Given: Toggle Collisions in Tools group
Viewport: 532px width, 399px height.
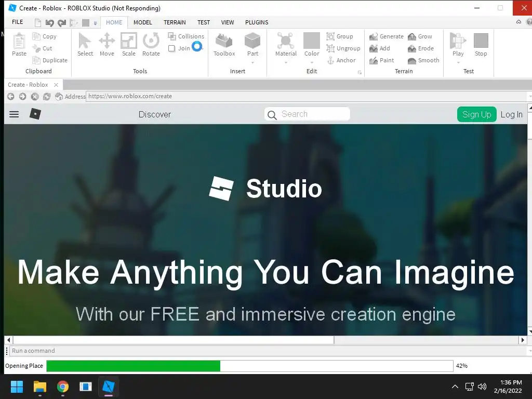Looking at the screenshot, I should pos(187,36).
